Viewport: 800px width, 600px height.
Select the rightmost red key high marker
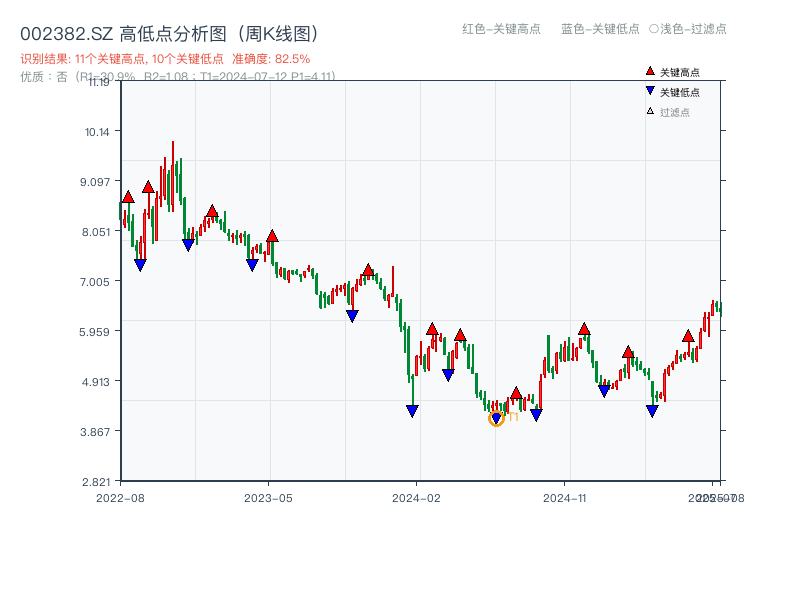pyautogui.click(x=688, y=336)
